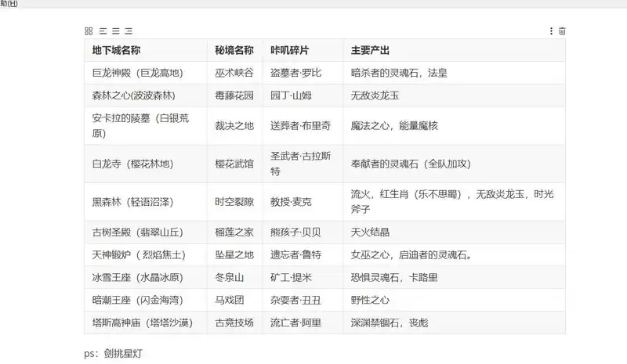Click the 时空裂隙 cell
This screenshot has width=627, height=364.
pos(234,202)
